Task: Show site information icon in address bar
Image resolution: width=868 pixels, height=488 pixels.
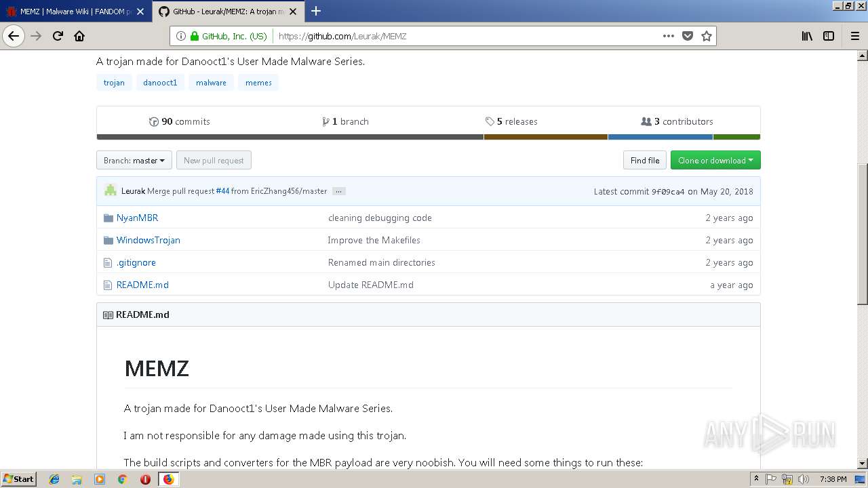Action: [x=181, y=36]
